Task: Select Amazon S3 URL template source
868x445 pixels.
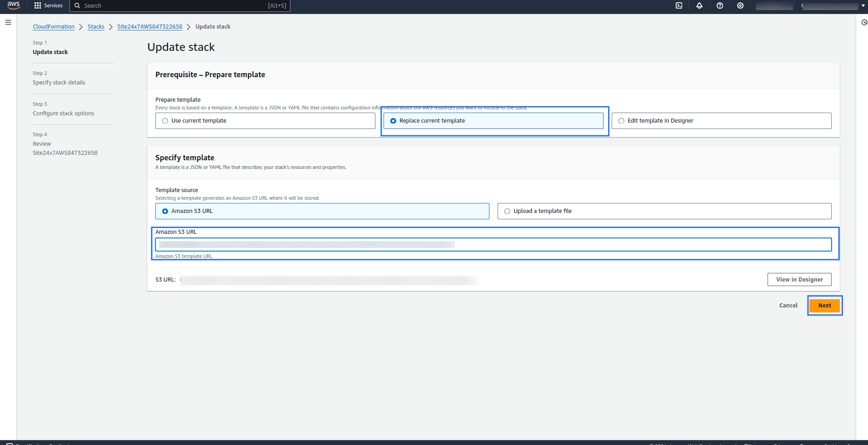Action: [165, 211]
